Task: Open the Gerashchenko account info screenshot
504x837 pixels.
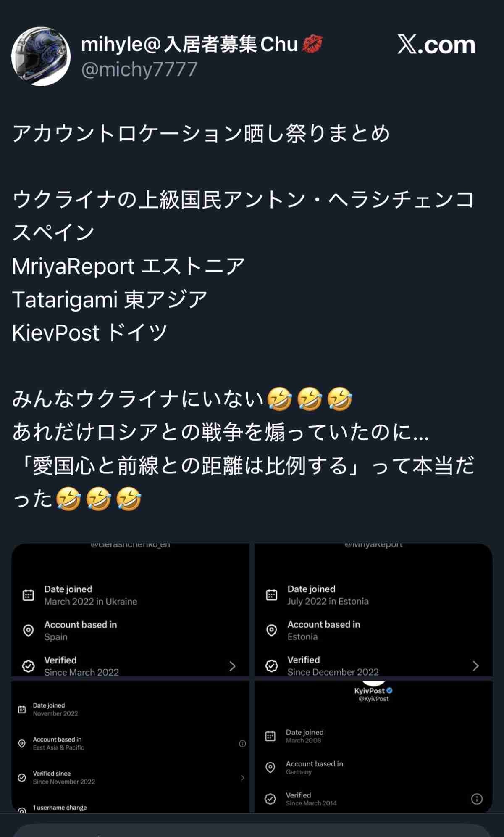Action: [130, 610]
